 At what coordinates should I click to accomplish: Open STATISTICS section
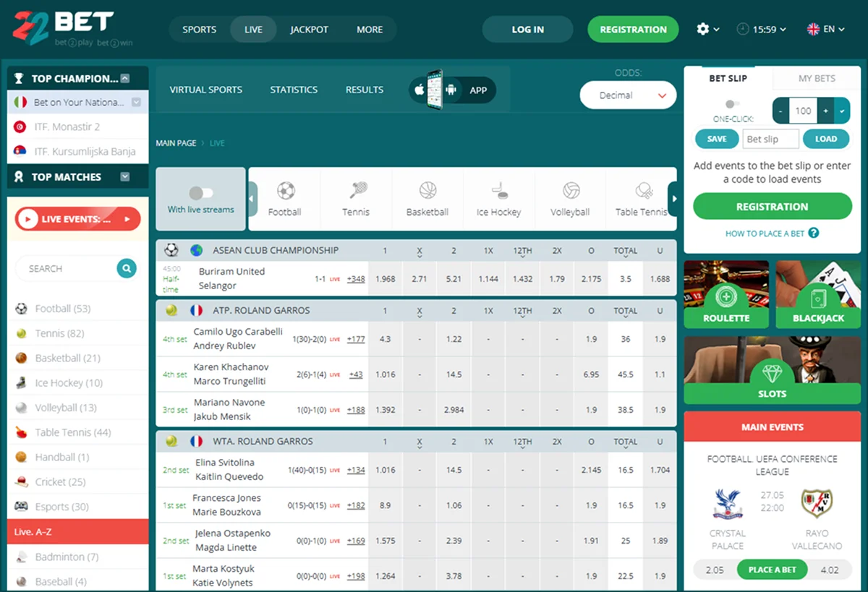coord(294,90)
